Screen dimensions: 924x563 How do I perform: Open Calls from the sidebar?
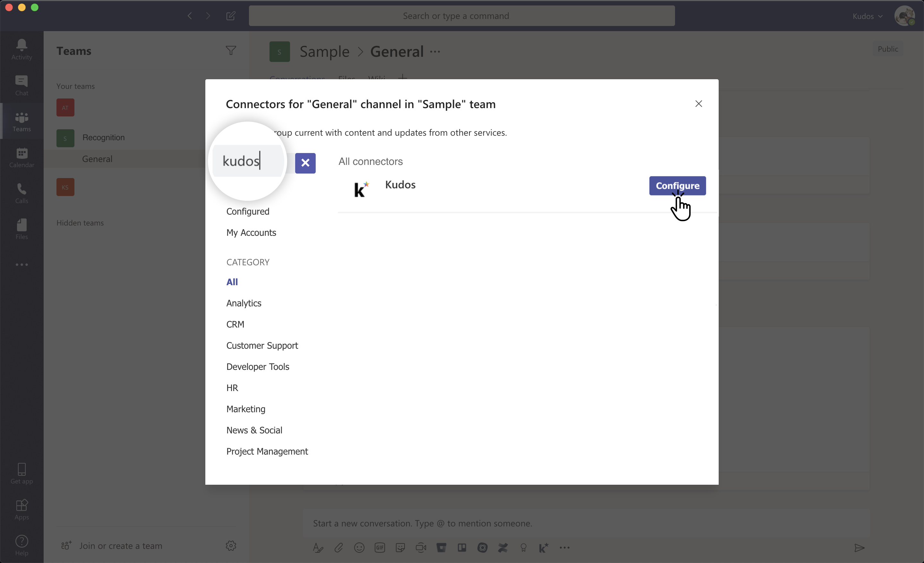click(x=22, y=193)
